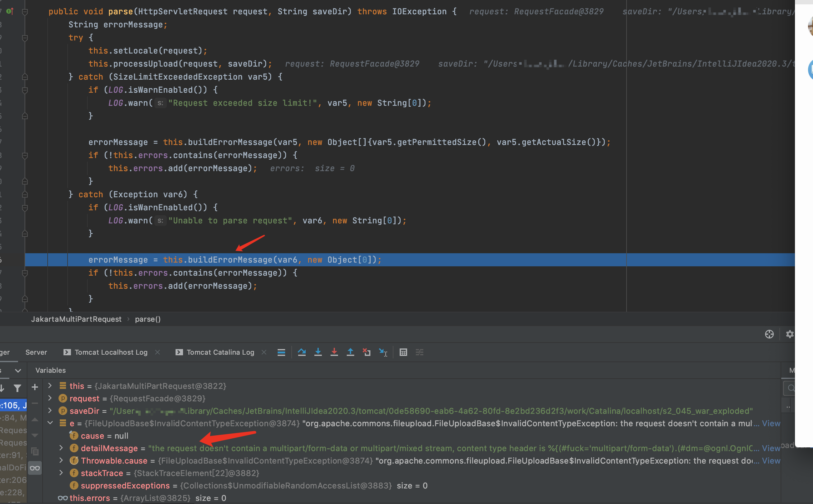Click 'cause = null' variable row
The image size is (813, 504).
pyautogui.click(x=104, y=436)
